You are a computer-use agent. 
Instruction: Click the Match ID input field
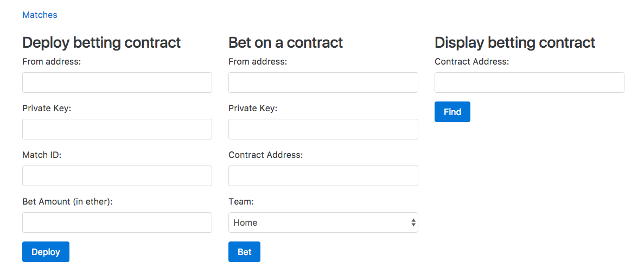(117, 176)
